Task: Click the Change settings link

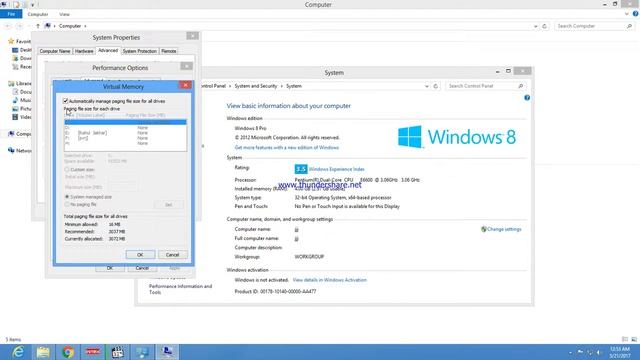Action: point(504,229)
